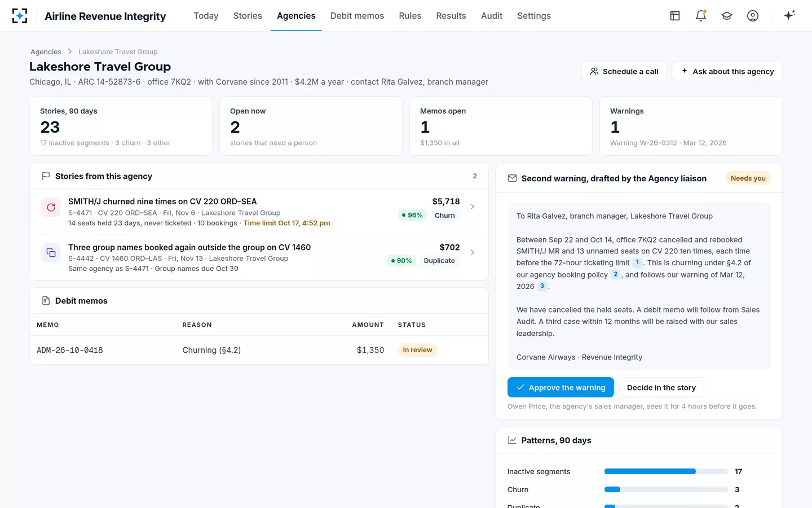Open the notifications bell
The height and width of the screenshot is (508, 812).
[x=701, y=16]
